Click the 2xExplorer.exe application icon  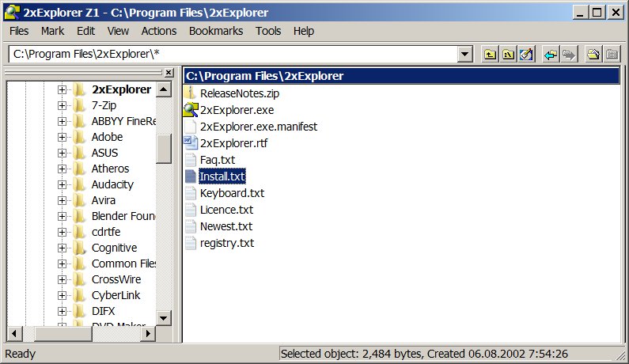click(x=191, y=109)
